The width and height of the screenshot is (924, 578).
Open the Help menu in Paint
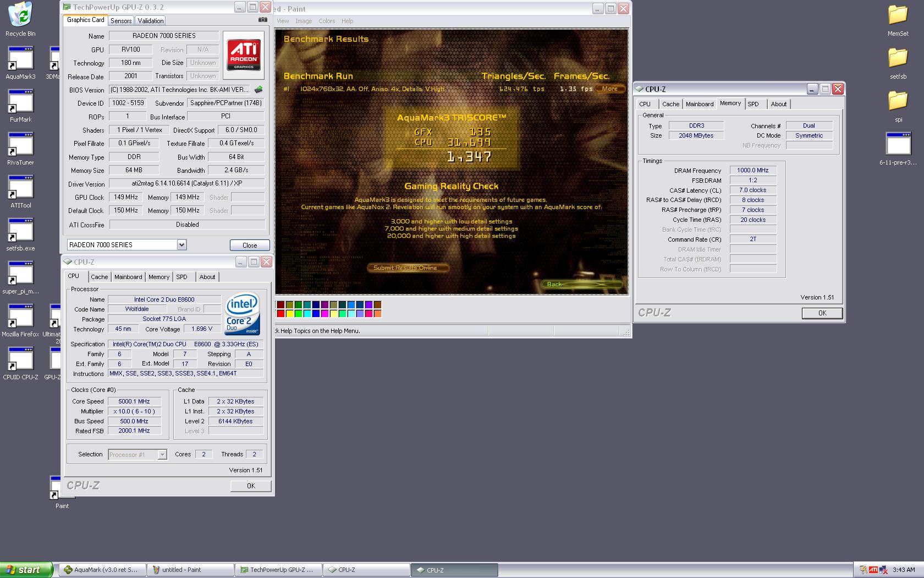click(x=347, y=21)
